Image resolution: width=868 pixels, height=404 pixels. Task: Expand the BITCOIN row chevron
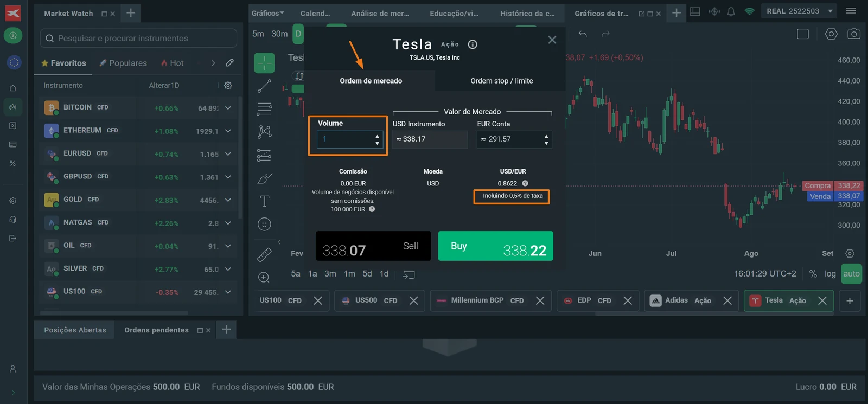click(x=228, y=108)
